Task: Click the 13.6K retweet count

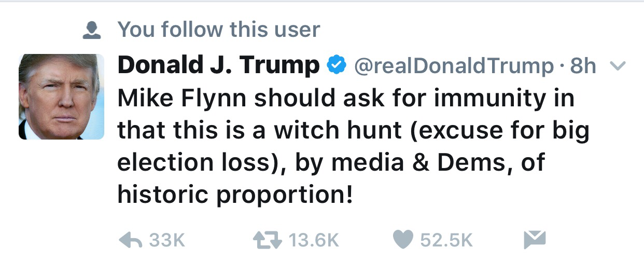Action: coord(313,240)
